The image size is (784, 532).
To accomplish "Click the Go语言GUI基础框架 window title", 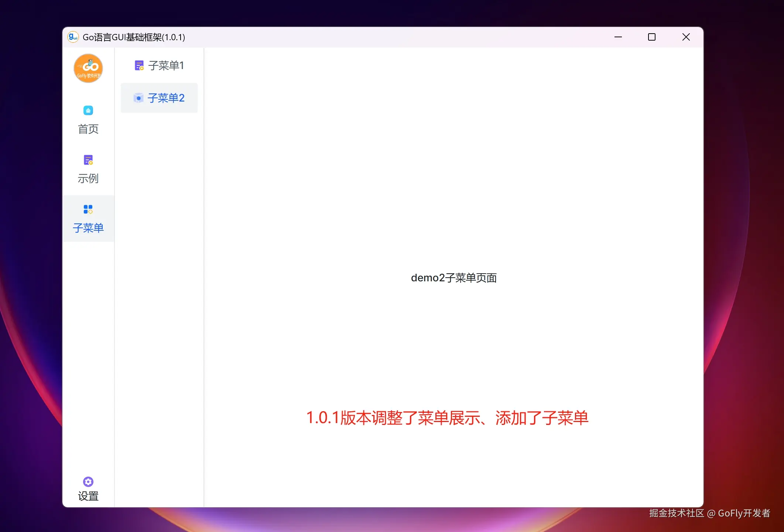I will [134, 37].
